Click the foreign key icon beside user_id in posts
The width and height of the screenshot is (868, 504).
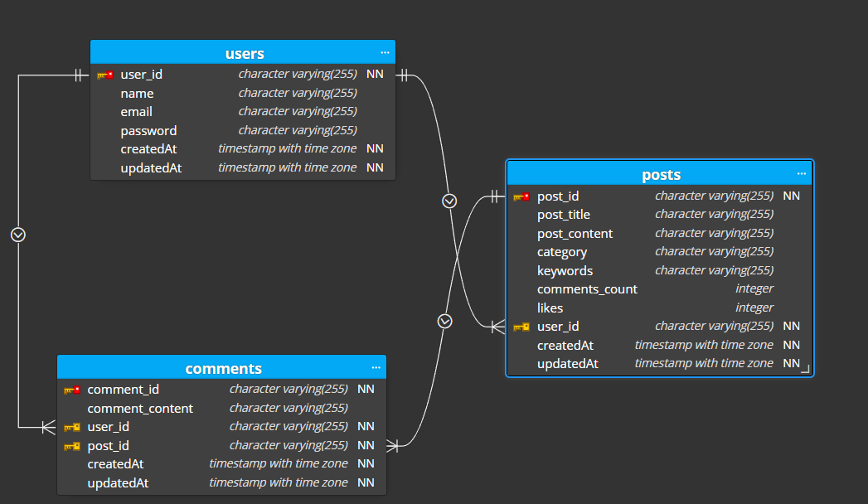point(521,326)
